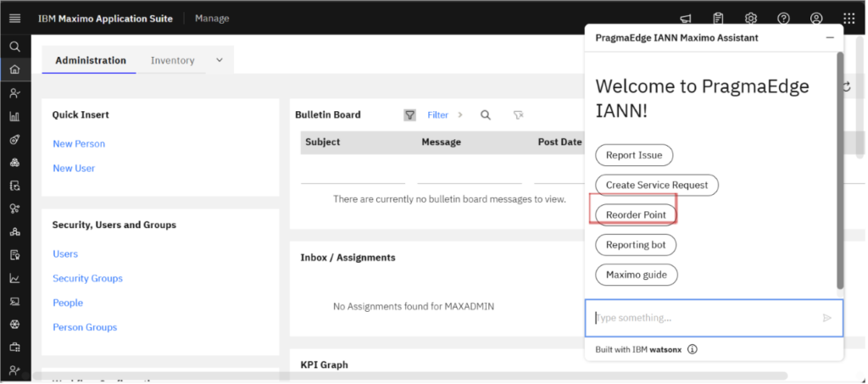Click the KPI Graph heading

(324, 365)
